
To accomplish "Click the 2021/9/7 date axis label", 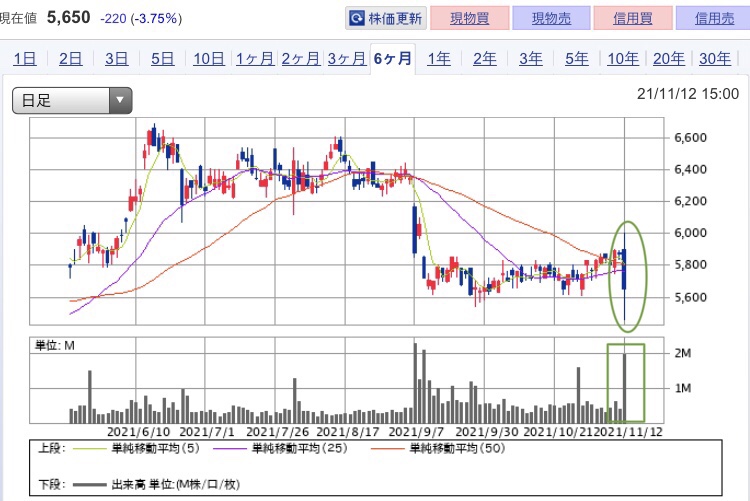I will (x=416, y=432).
